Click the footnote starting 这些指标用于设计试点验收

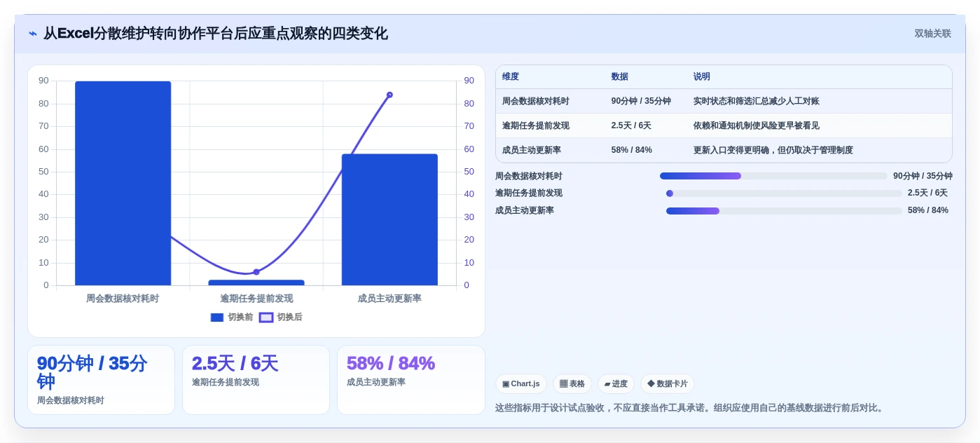(690, 408)
